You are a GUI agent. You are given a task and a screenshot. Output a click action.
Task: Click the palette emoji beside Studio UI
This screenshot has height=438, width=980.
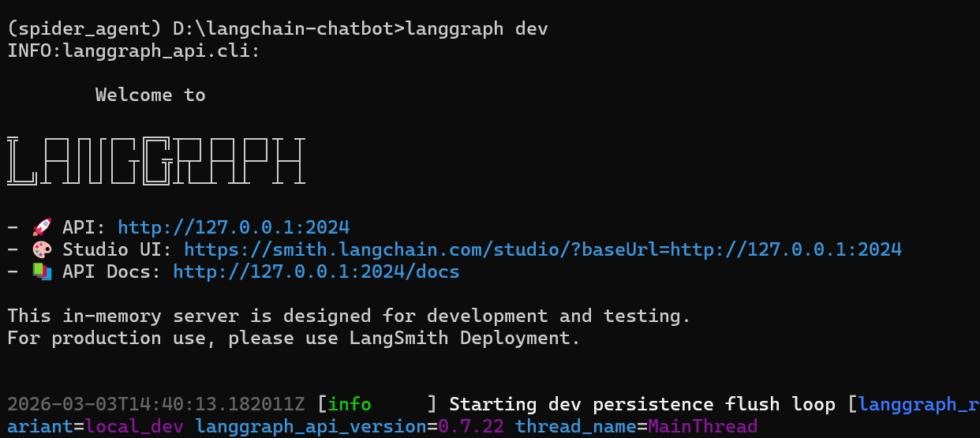pyautogui.click(x=42, y=250)
